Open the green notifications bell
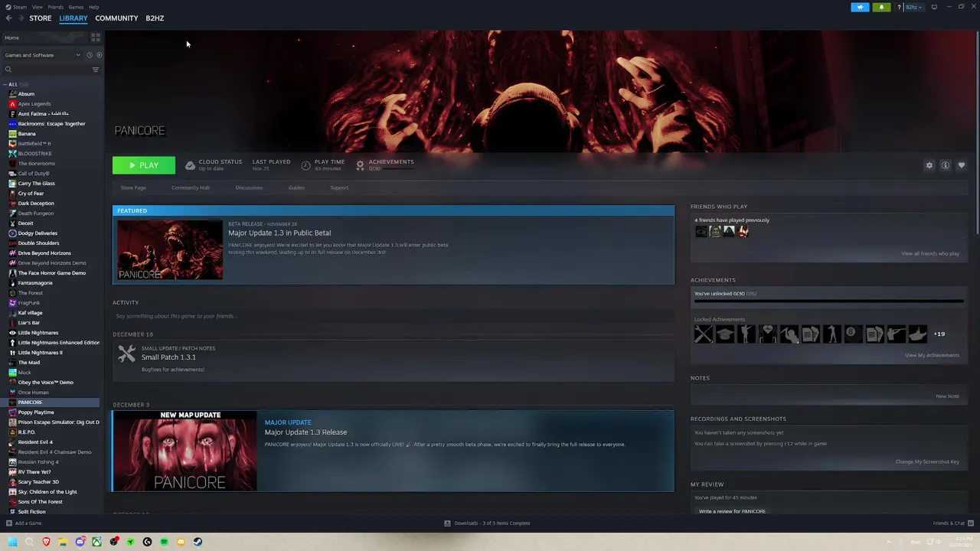 881,7
